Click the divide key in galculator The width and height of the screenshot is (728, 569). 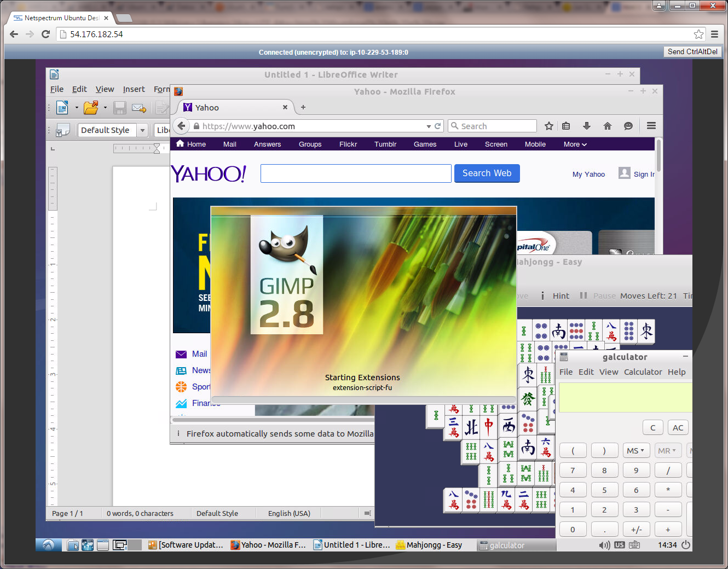(x=668, y=471)
